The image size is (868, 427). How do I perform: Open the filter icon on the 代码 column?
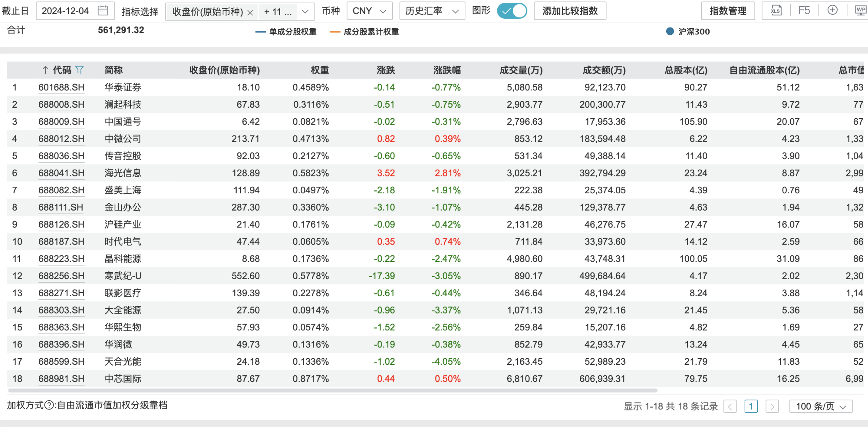(80, 70)
